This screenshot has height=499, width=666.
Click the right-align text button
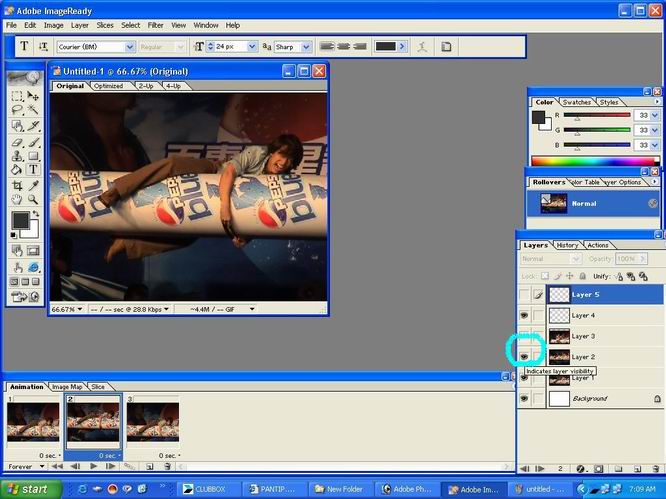click(360, 46)
